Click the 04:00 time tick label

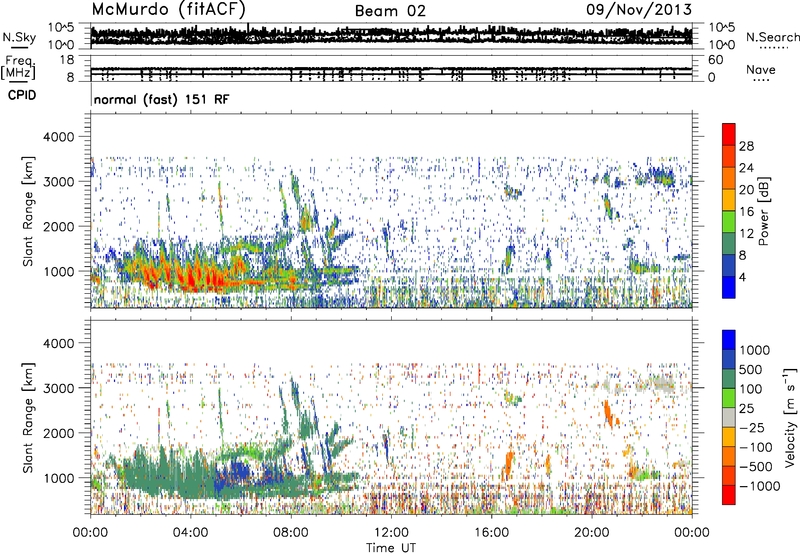[x=190, y=533]
